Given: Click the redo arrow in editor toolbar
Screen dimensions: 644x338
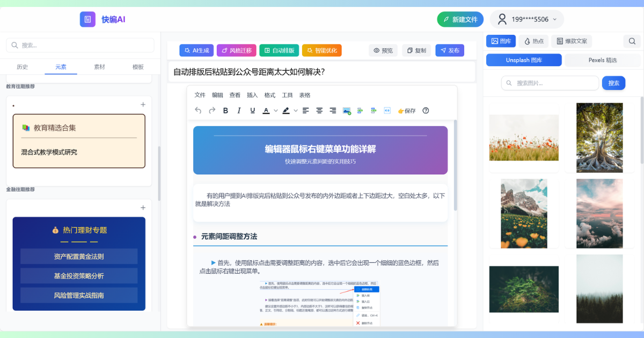Looking at the screenshot, I should (x=212, y=111).
